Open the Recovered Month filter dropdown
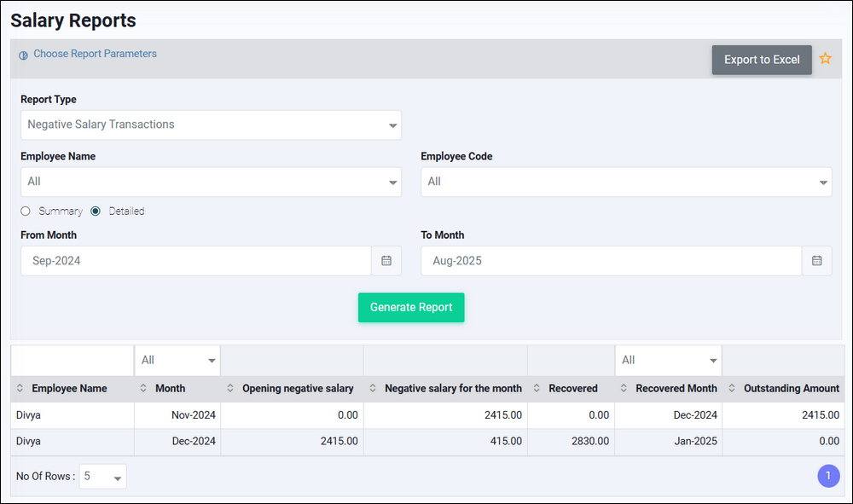This screenshot has height=504, width=853. click(668, 360)
